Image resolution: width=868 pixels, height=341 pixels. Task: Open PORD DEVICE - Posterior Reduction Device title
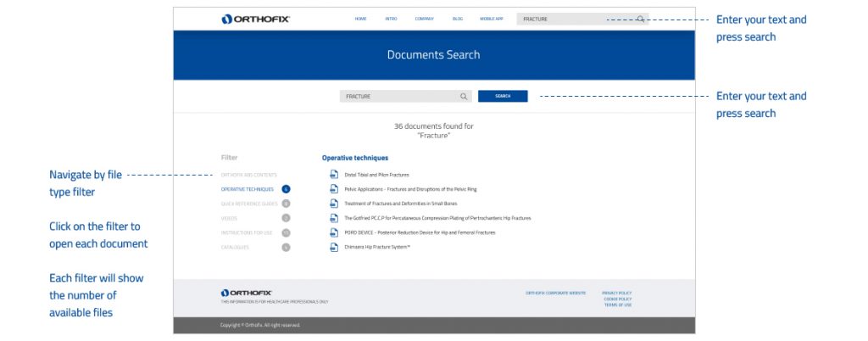[420, 232]
